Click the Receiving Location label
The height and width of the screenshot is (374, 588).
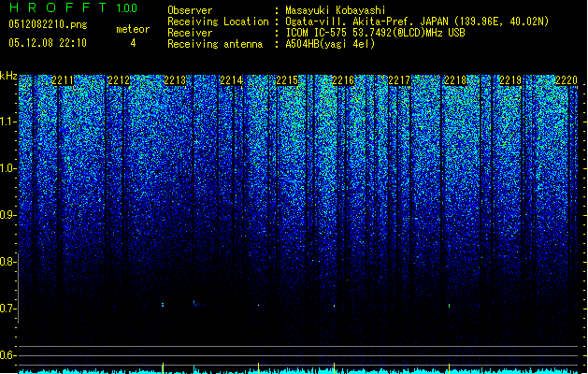pos(218,22)
